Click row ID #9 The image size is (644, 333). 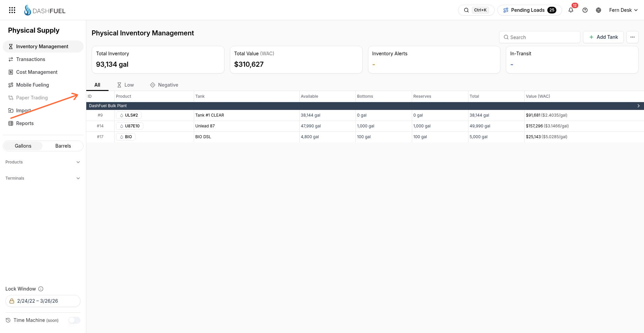[x=100, y=115]
